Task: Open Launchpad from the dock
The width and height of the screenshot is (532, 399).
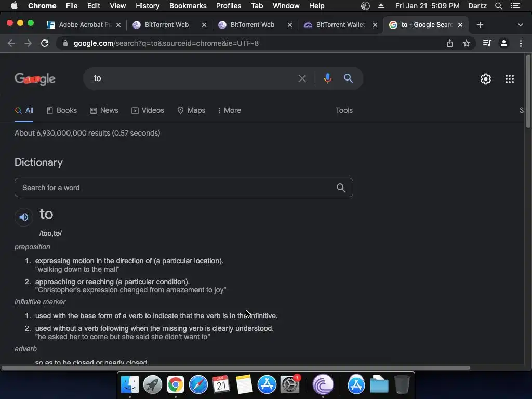Action: tap(152, 384)
